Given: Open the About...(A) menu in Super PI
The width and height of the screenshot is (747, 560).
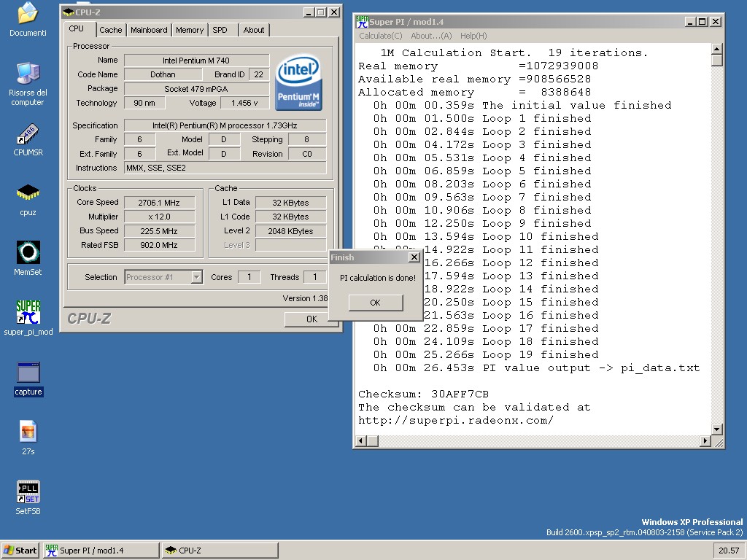Looking at the screenshot, I should coord(431,36).
